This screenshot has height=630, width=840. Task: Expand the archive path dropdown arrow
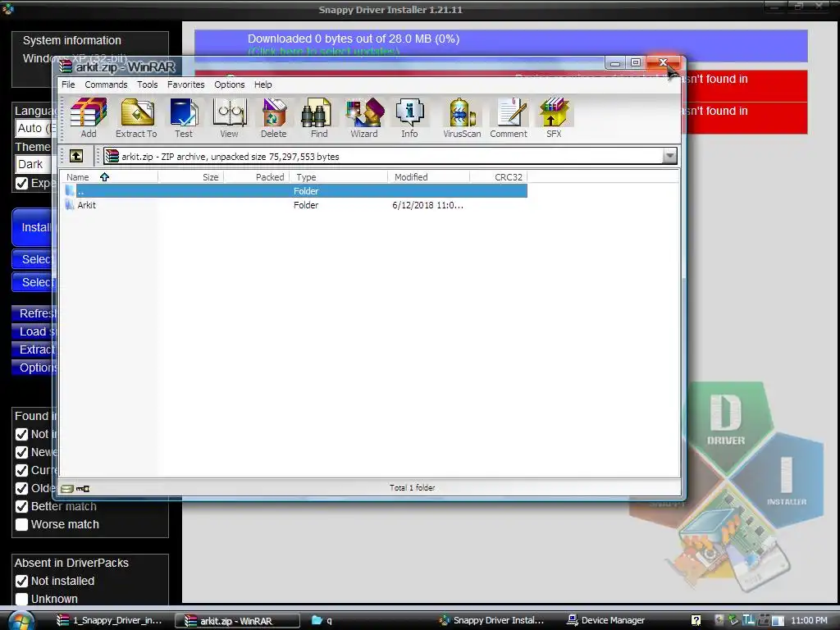coord(669,156)
